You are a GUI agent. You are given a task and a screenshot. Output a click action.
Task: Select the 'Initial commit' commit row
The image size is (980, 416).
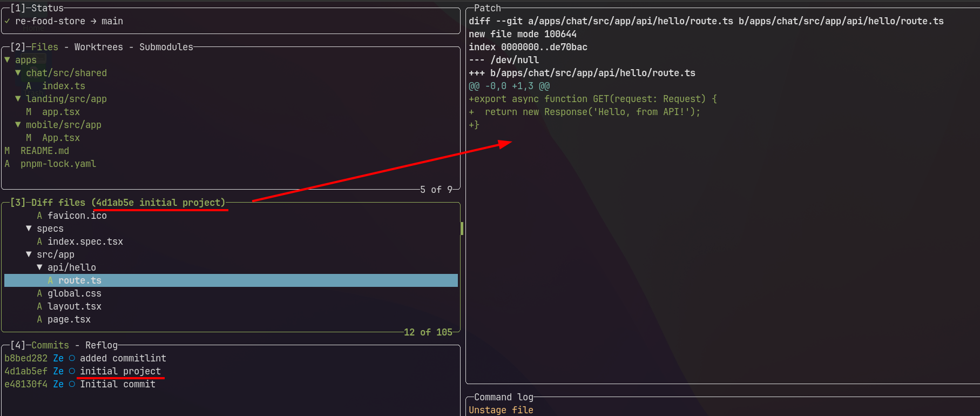click(x=231, y=384)
